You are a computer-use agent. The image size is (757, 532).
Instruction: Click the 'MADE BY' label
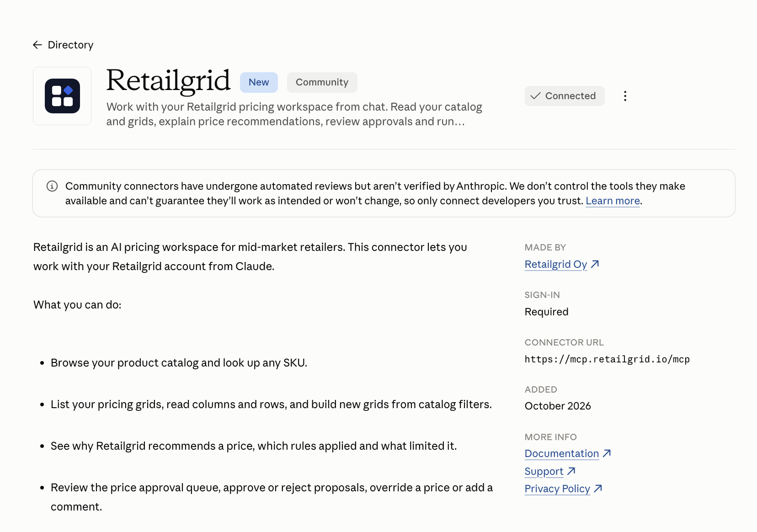(545, 247)
